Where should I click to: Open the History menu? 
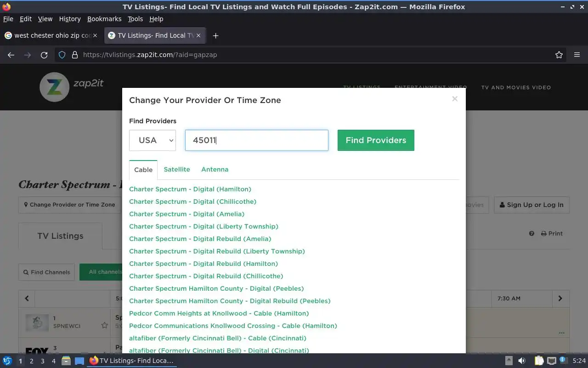[70, 19]
